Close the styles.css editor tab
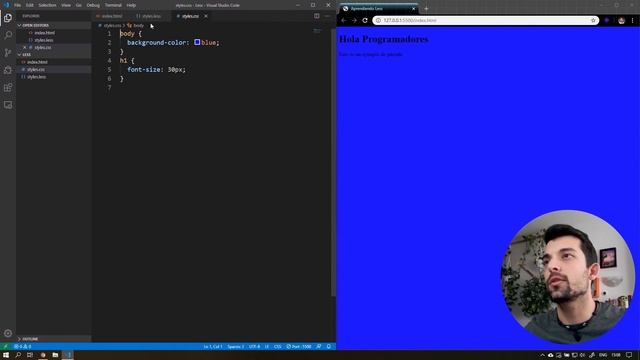This screenshot has height=360, width=640. tap(206, 16)
